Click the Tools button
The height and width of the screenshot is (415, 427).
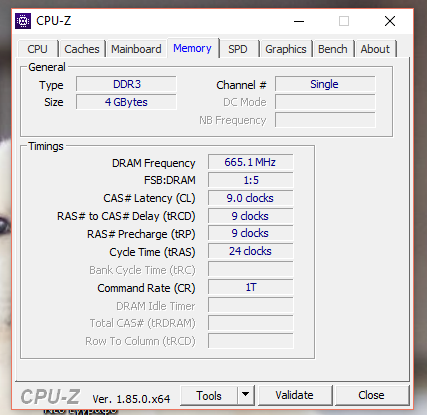tap(209, 395)
